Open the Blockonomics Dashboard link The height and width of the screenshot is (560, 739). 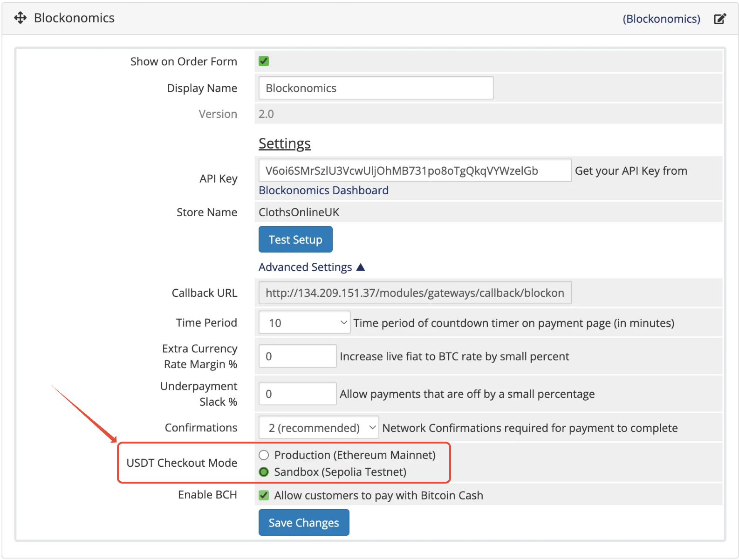pyautogui.click(x=323, y=190)
